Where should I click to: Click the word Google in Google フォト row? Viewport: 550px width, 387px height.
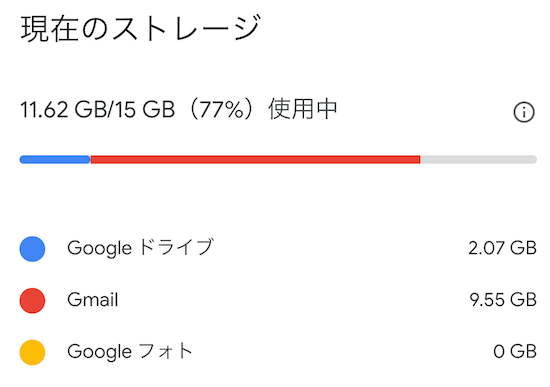point(99,352)
